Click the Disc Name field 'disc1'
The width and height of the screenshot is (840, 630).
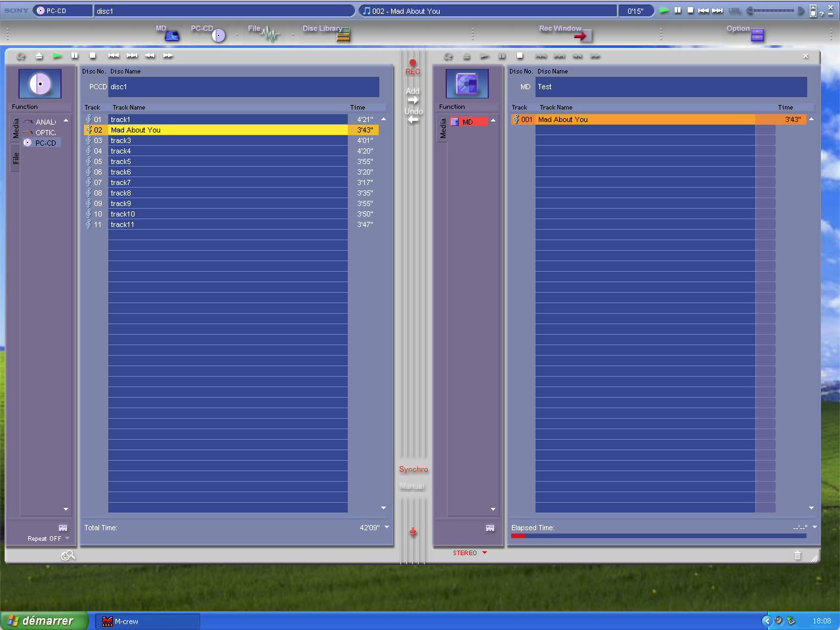(x=243, y=87)
